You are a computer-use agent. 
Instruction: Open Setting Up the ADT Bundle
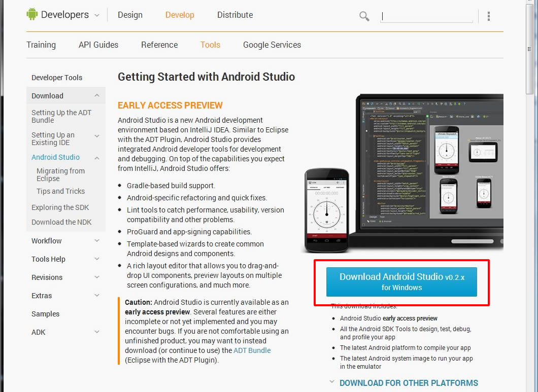(x=61, y=116)
